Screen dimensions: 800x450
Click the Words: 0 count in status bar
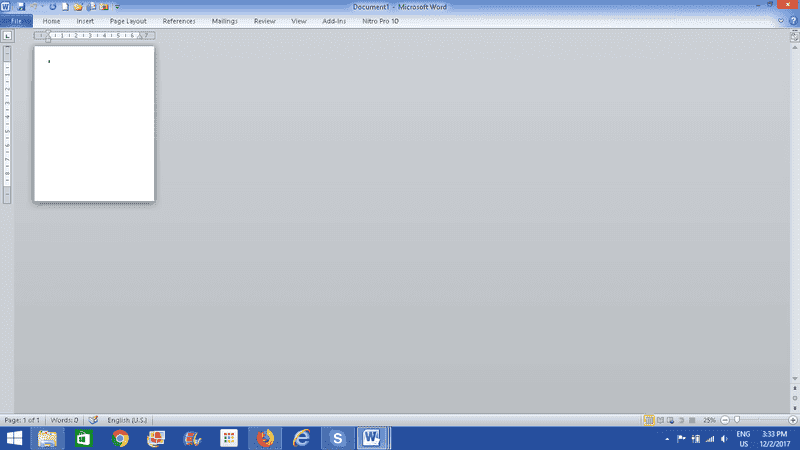pos(64,420)
